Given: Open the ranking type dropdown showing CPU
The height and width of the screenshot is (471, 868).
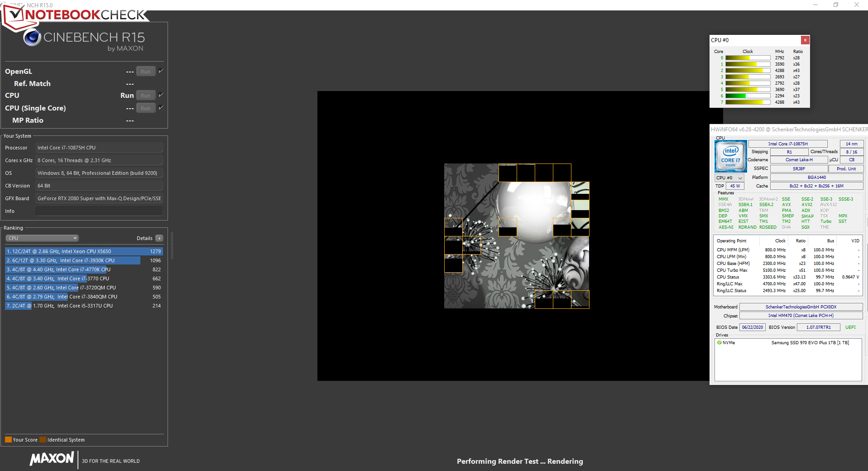Looking at the screenshot, I should 42,238.
